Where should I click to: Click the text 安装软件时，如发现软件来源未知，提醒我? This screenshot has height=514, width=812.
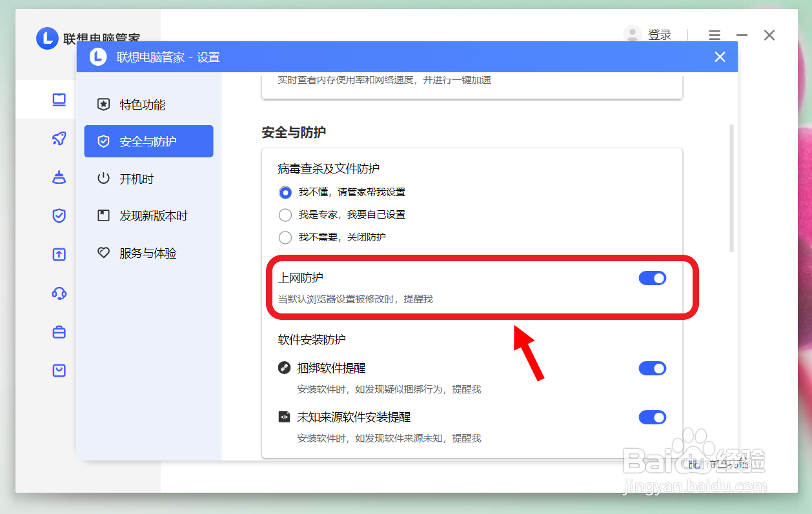coord(389,439)
